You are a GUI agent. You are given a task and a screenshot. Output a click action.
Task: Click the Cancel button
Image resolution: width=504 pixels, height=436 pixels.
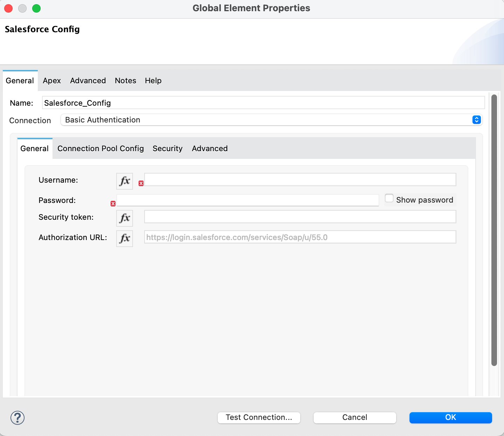coord(355,417)
